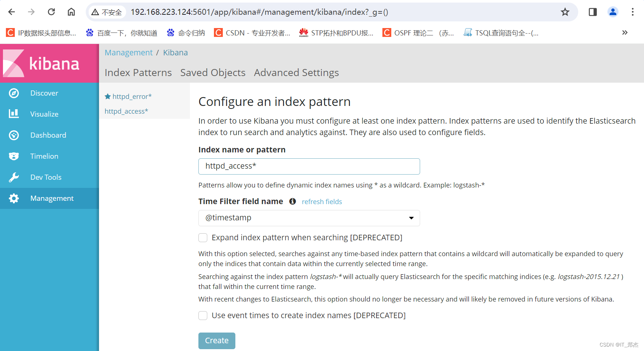Select the httpd_error* index pattern
This screenshot has width=644, height=351.
pyautogui.click(x=132, y=96)
